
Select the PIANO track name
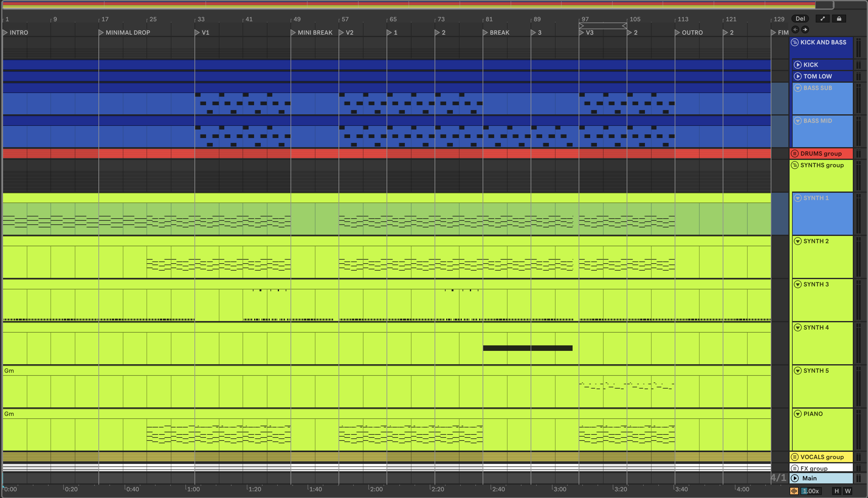point(813,414)
